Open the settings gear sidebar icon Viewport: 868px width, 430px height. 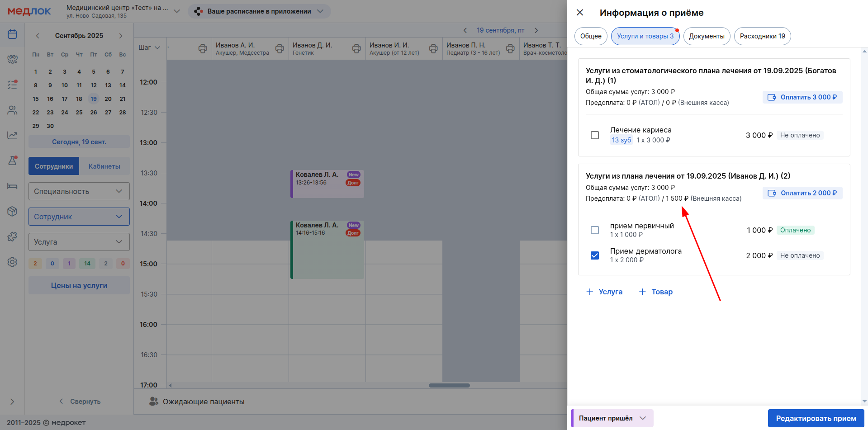(12, 262)
